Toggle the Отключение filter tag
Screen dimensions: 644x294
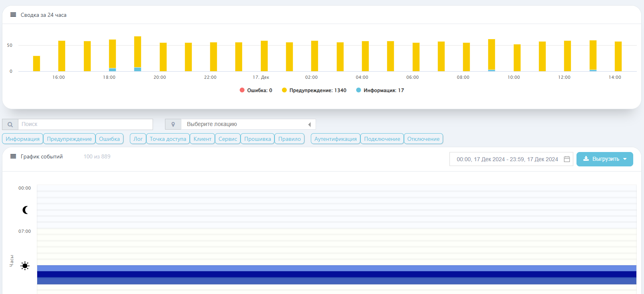click(x=423, y=139)
